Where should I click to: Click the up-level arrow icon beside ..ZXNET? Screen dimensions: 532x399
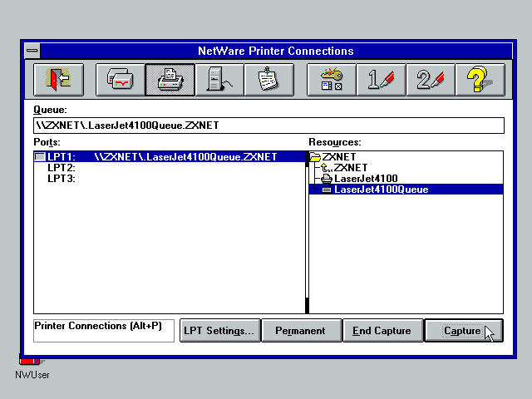(x=327, y=168)
